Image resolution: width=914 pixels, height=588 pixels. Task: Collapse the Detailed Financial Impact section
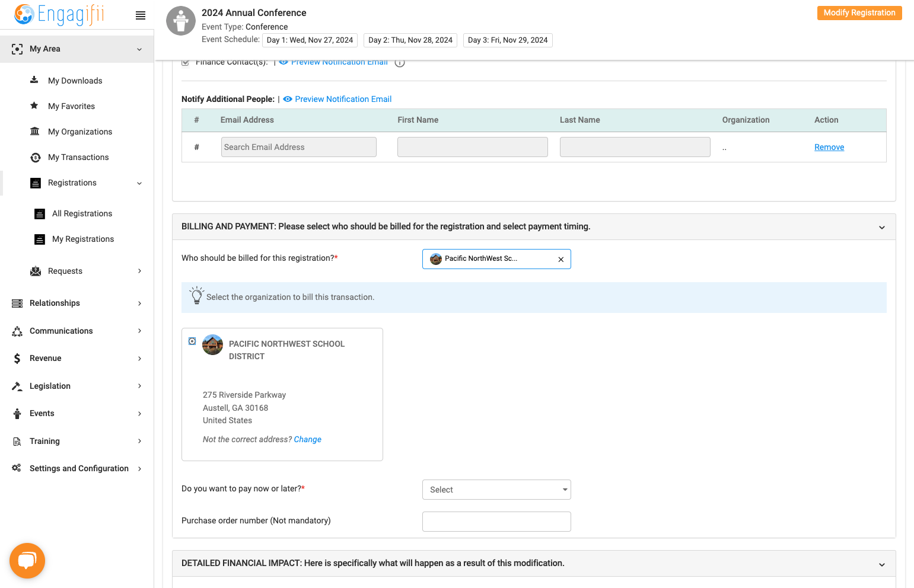(x=882, y=564)
